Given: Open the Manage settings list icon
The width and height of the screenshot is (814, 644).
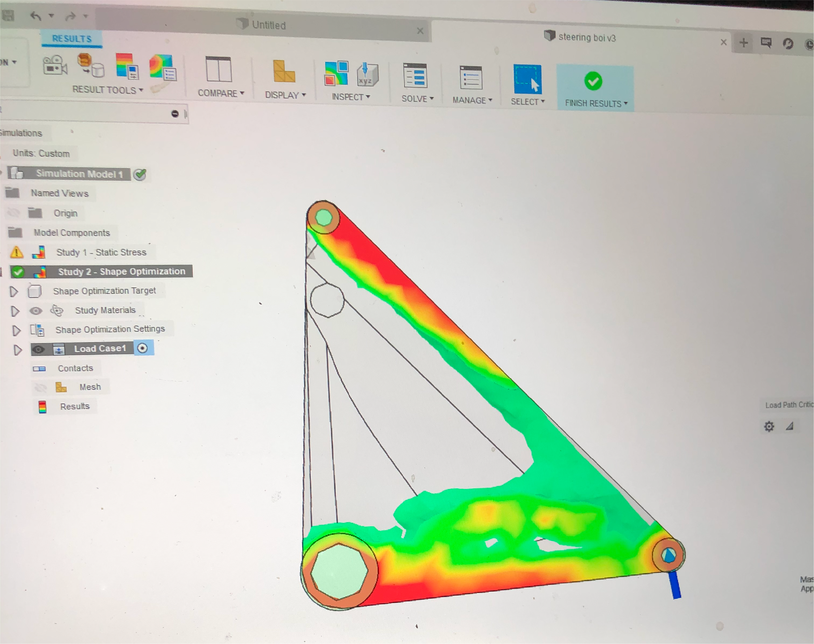Looking at the screenshot, I should (470, 78).
